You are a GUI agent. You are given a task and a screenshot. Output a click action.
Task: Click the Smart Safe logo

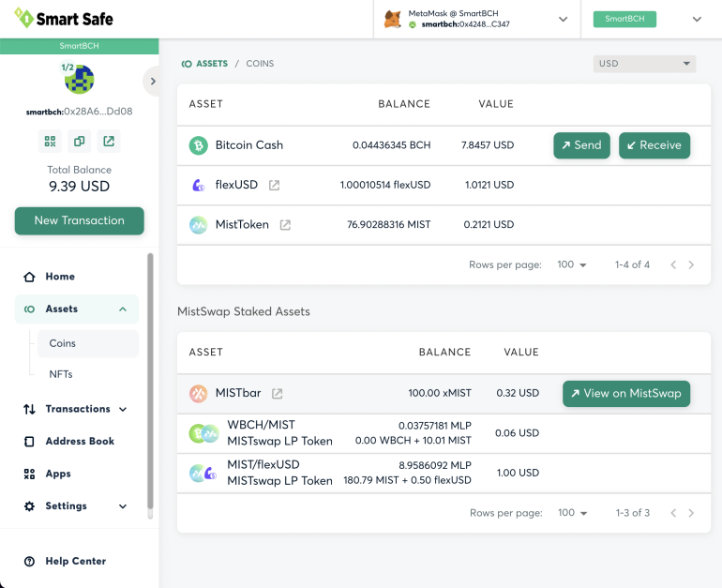point(64,19)
